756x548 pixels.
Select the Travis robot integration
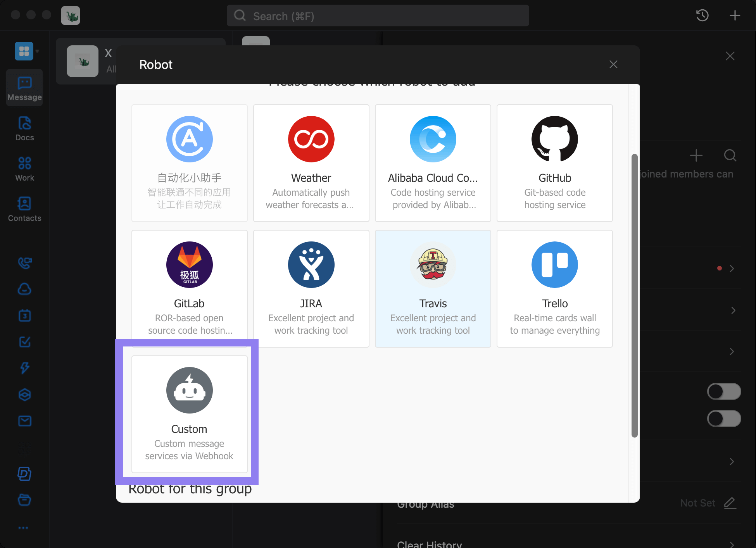[433, 289]
